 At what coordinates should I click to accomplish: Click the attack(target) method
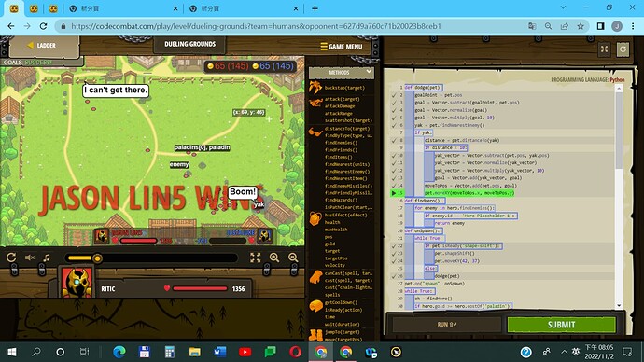point(342,99)
